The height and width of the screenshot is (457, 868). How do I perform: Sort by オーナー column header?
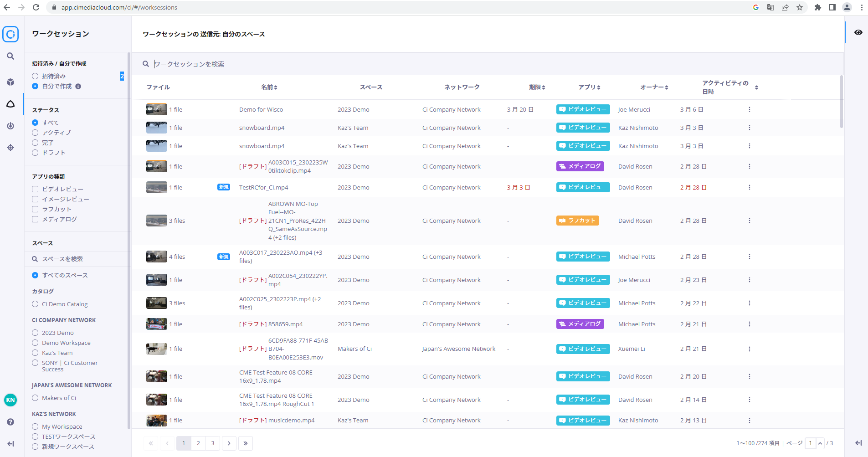[x=654, y=87]
